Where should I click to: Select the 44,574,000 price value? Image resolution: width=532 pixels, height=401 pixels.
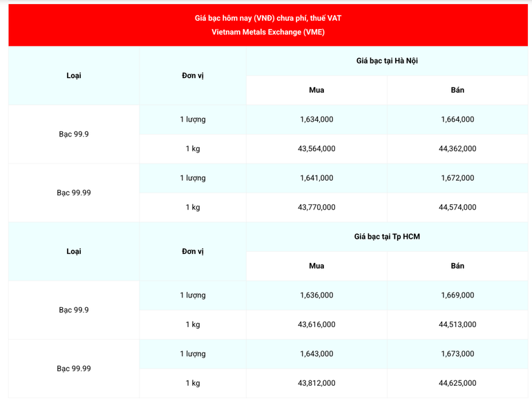(x=457, y=207)
